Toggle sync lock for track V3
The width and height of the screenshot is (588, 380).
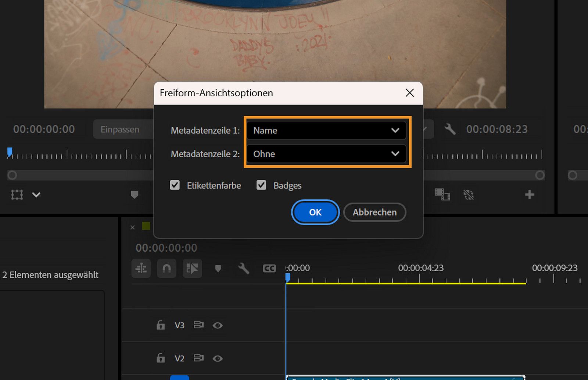coord(199,325)
